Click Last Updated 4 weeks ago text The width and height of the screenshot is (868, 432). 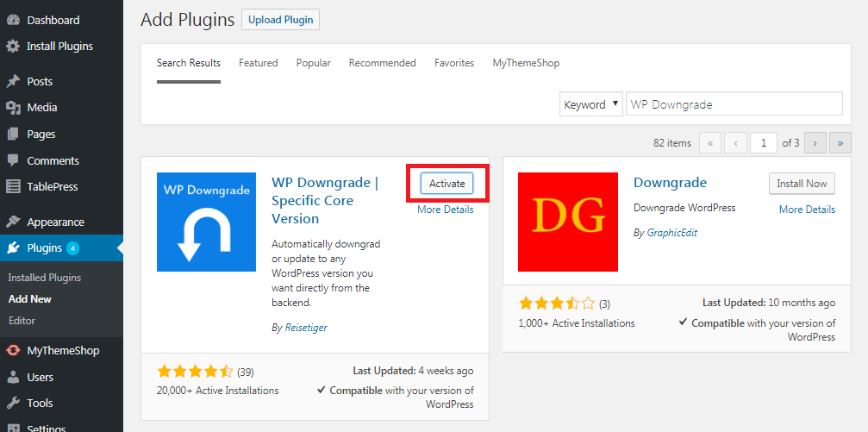tap(413, 371)
